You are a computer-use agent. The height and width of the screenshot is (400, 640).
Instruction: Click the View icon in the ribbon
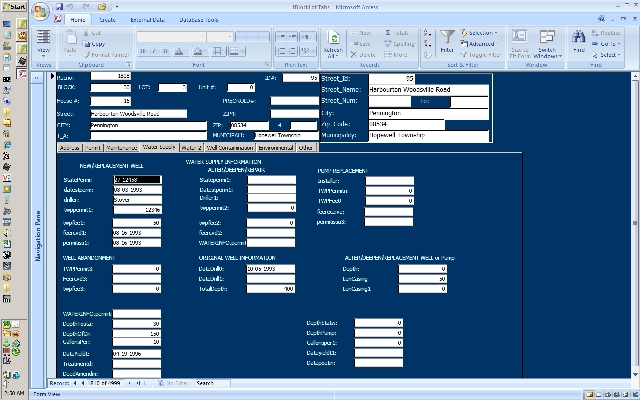44,43
